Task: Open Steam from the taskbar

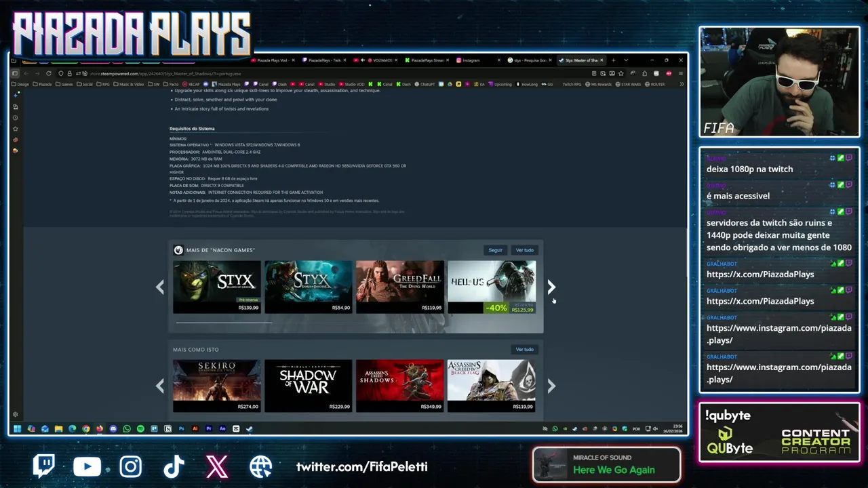Action: (250, 428)
